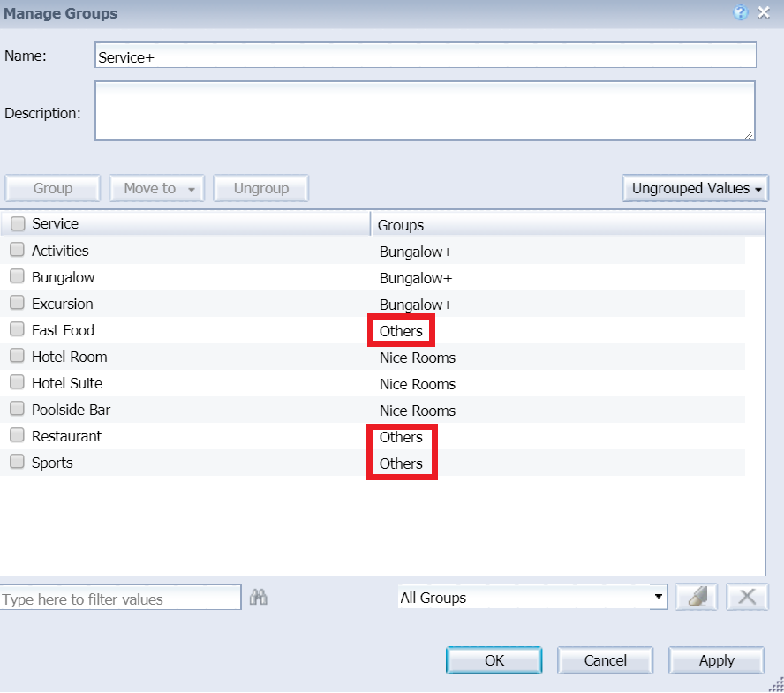Viewport: 784px width, 693px height.
Task: Tick the Poolside Bar checkbox
Action: click(x=18, y=410)
